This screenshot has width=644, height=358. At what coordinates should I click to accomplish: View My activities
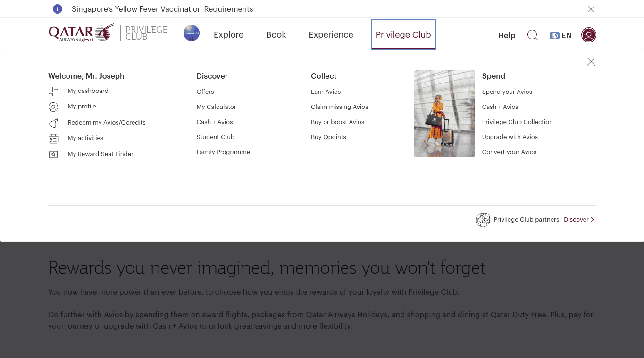(85, 138)
